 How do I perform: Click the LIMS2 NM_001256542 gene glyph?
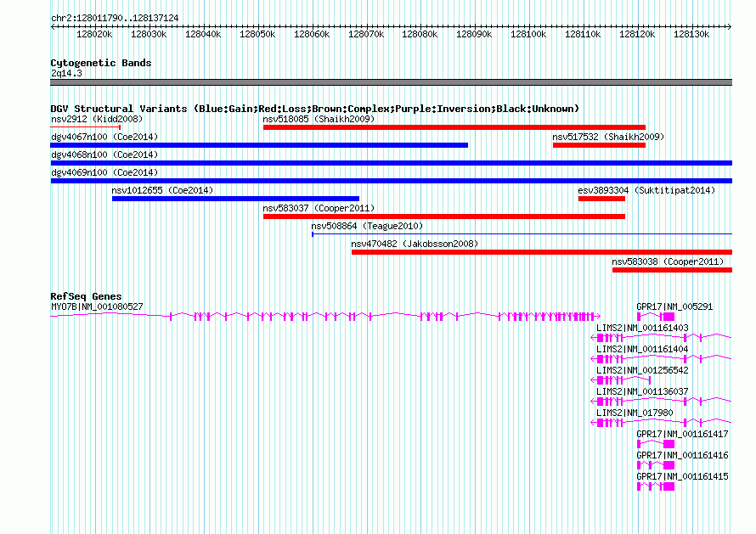(621, 380)
